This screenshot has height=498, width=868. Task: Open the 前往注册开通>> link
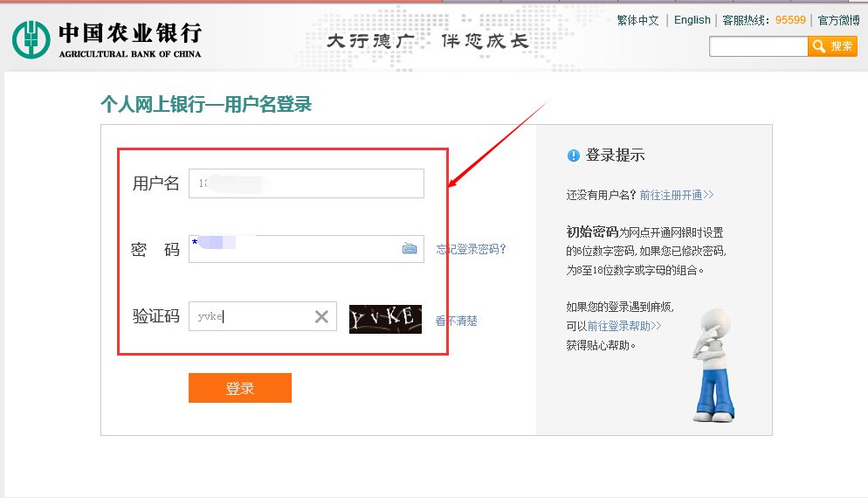[x=677, y=195]
